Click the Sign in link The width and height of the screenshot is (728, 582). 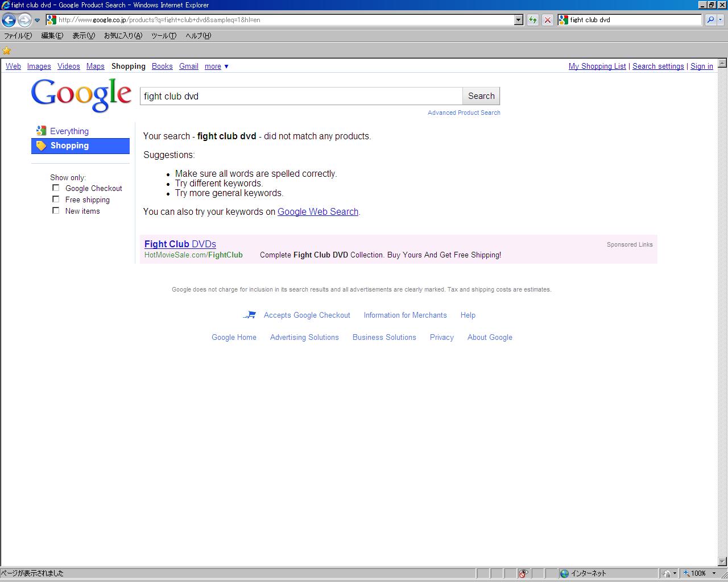tap(702, 66)
